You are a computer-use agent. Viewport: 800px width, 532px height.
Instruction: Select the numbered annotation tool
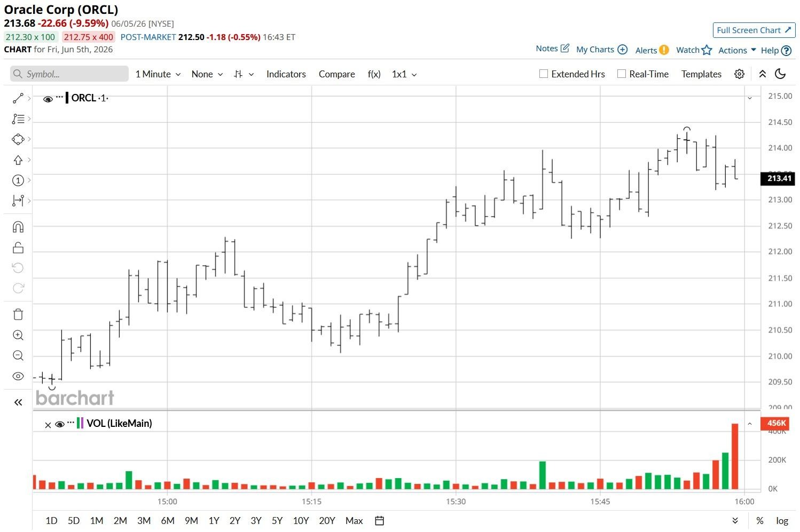pos(18,180)
